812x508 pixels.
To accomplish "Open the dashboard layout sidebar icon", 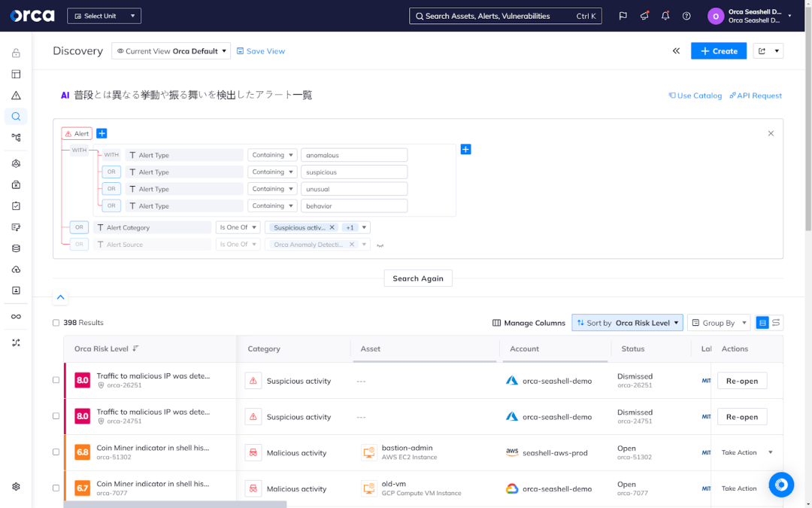I will click(x=16, y=74).
